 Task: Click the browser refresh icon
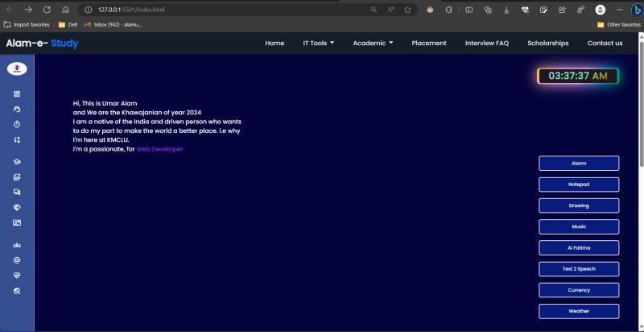pyautogui.click(x=47, y=10)
